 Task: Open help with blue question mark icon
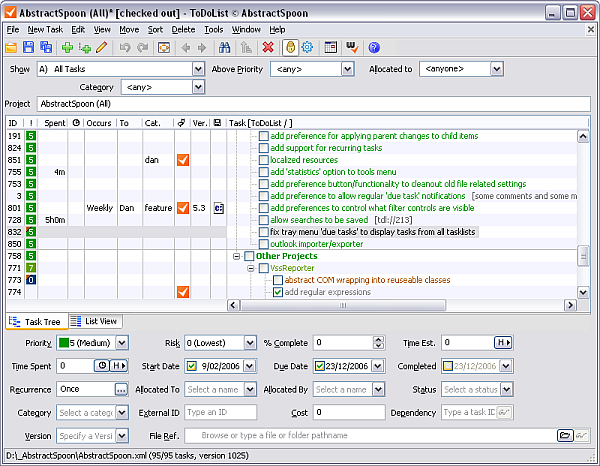[374, 47]
